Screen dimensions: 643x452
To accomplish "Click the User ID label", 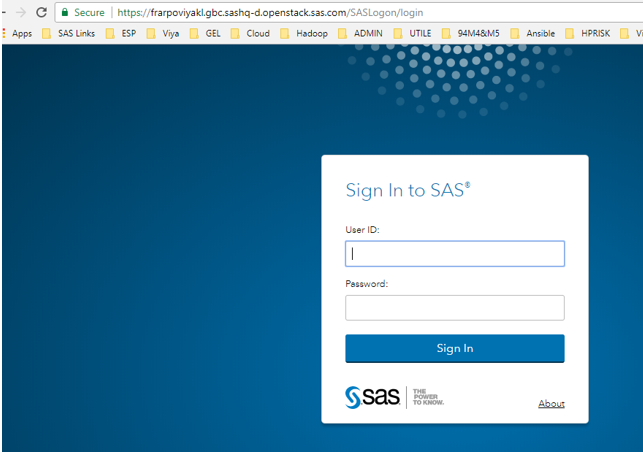I will tap(362, 230).
